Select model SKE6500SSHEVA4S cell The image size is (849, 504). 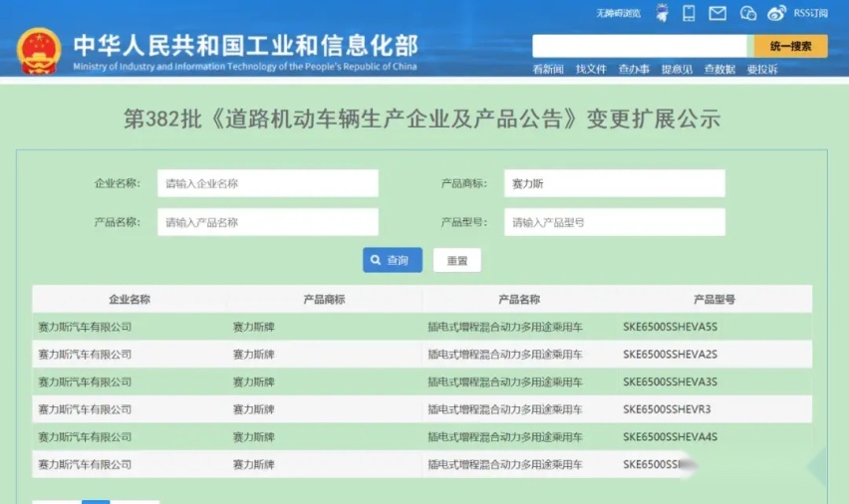coord(670,437)
